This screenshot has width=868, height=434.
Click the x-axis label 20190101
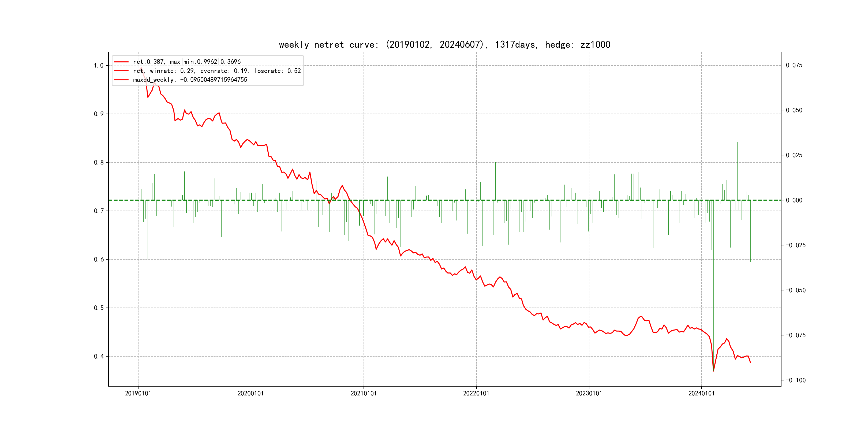138,393
